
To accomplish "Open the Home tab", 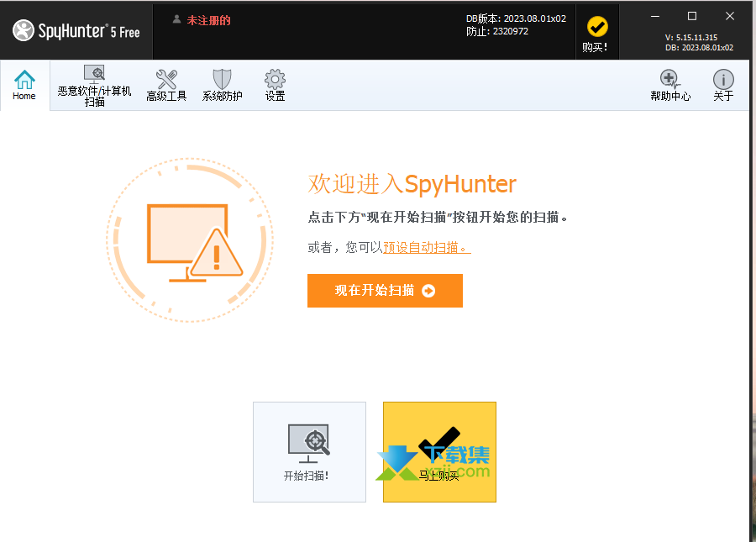I will click(x=24, y=86).
